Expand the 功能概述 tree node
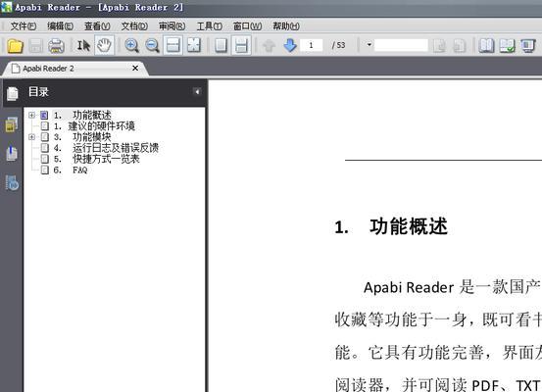This screenshot has width=542, height=392. pos(31,115)
